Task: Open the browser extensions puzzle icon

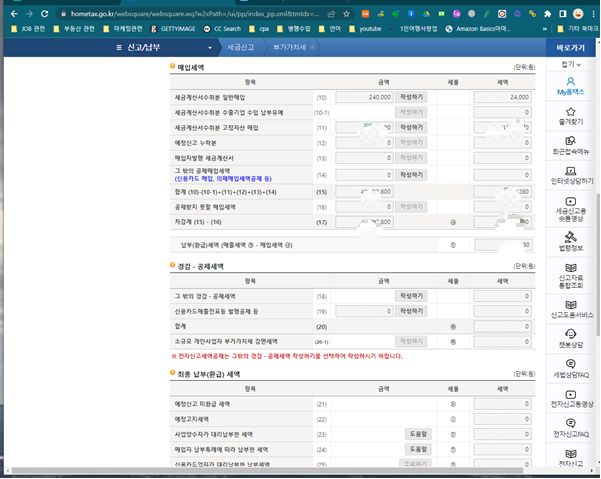Action: click(x=547, y=14)
